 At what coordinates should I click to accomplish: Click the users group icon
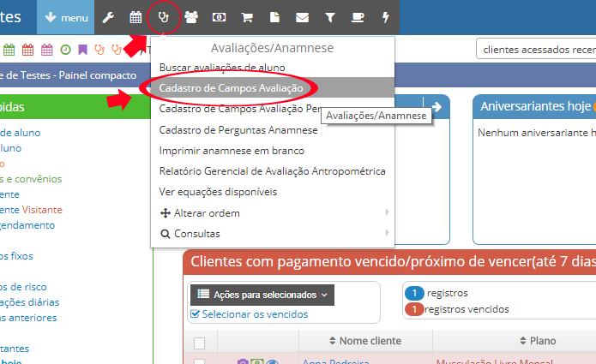(191, 17)
